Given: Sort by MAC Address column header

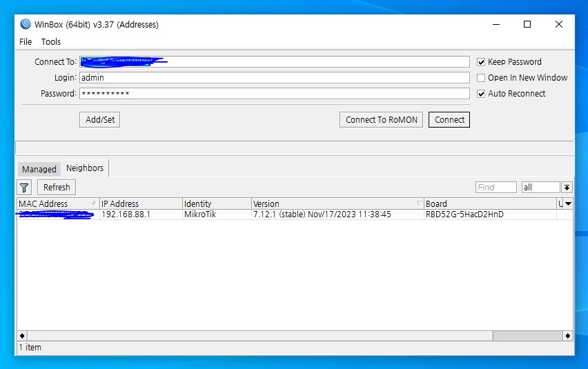Looking at the screenshot, I should click(58, 203).
